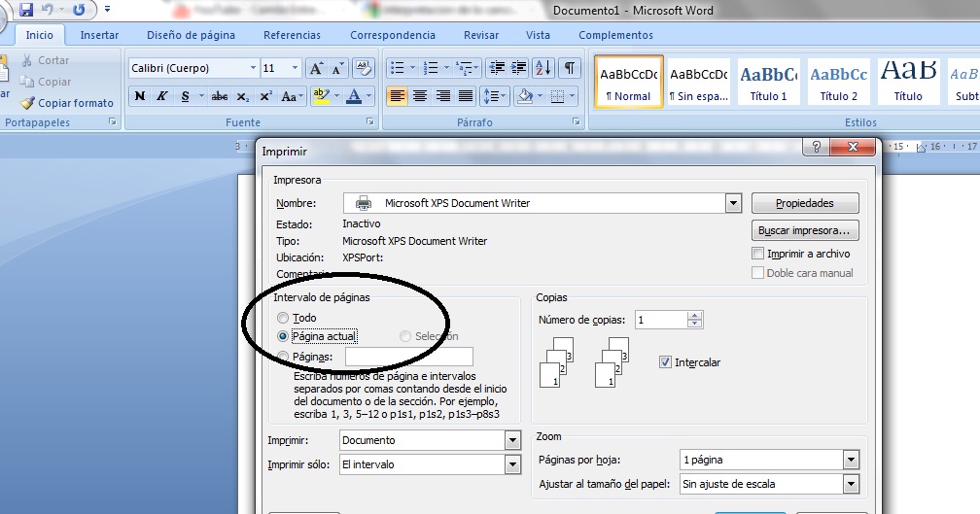Click the Buscar impresora button

[805, 230]
